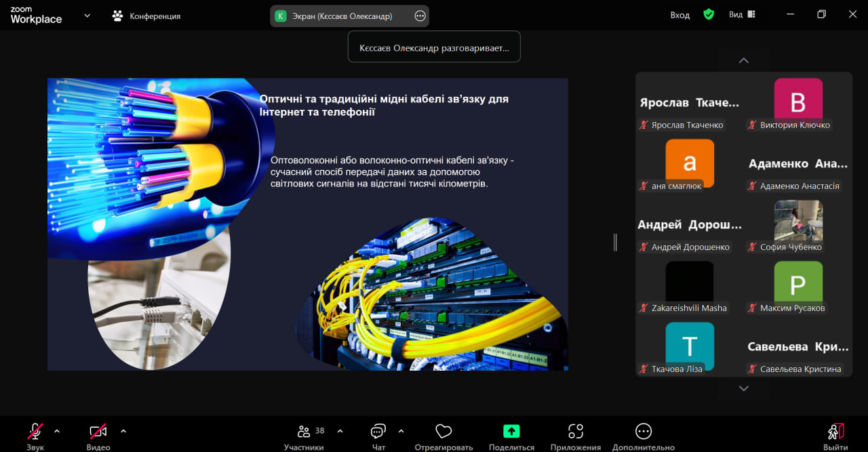Click muted mic icon for Максим Русаков
Image resolution: width=868 pixels, height=452 pixels.
(x=752, y=308)
